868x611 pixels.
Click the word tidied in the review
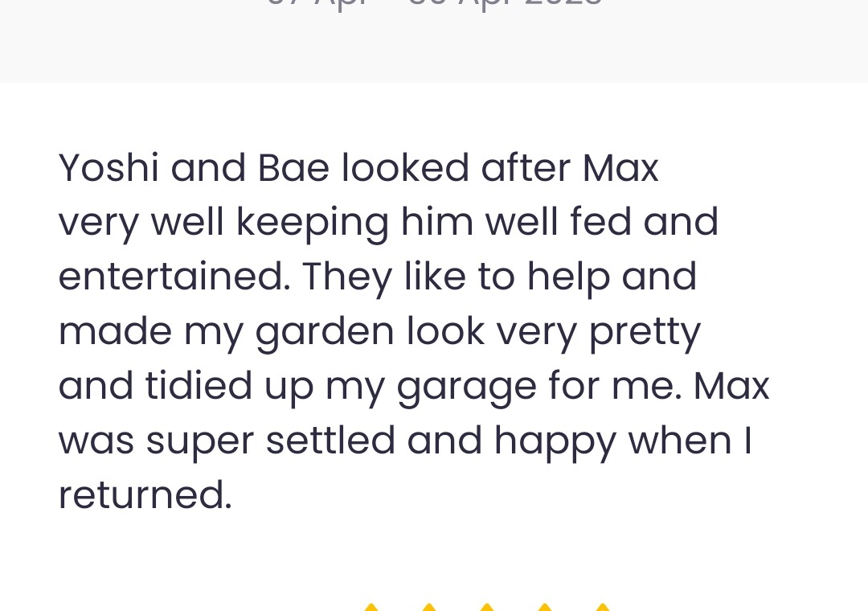[199, 385]
